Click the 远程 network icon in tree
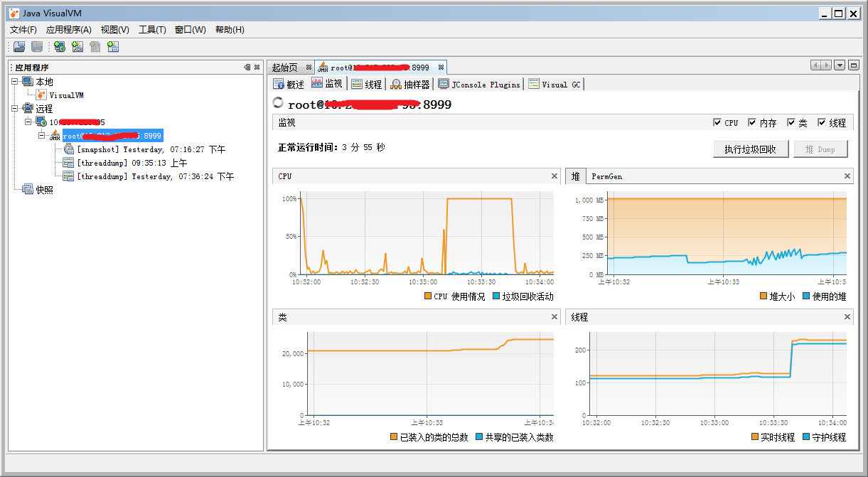 pos(28,109)
